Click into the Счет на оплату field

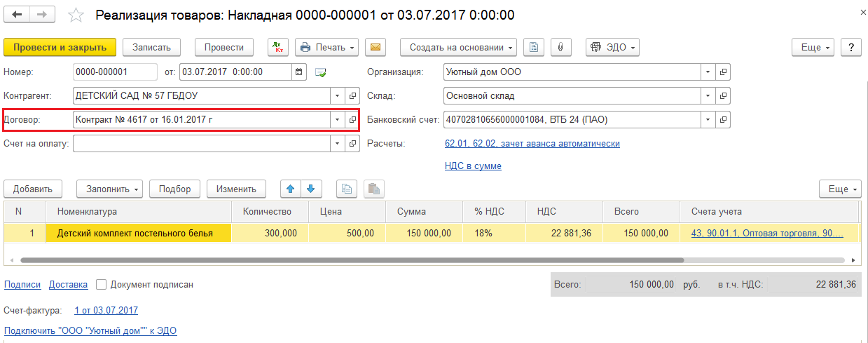click(201, 144)
